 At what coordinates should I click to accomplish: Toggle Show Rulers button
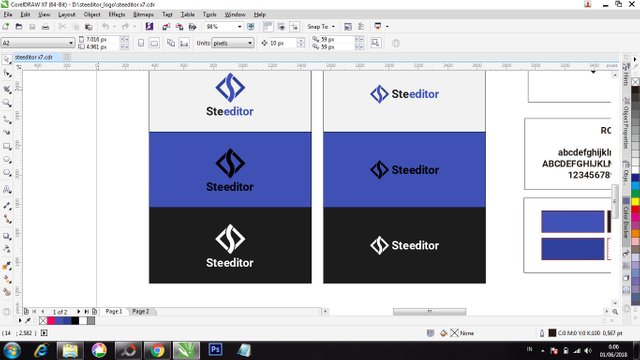point(268,27)
